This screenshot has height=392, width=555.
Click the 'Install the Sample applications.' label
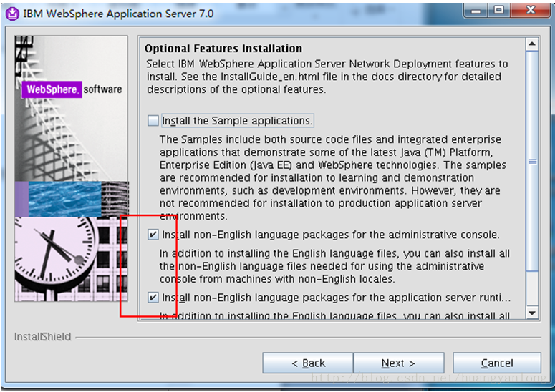[x=237, y=121]
